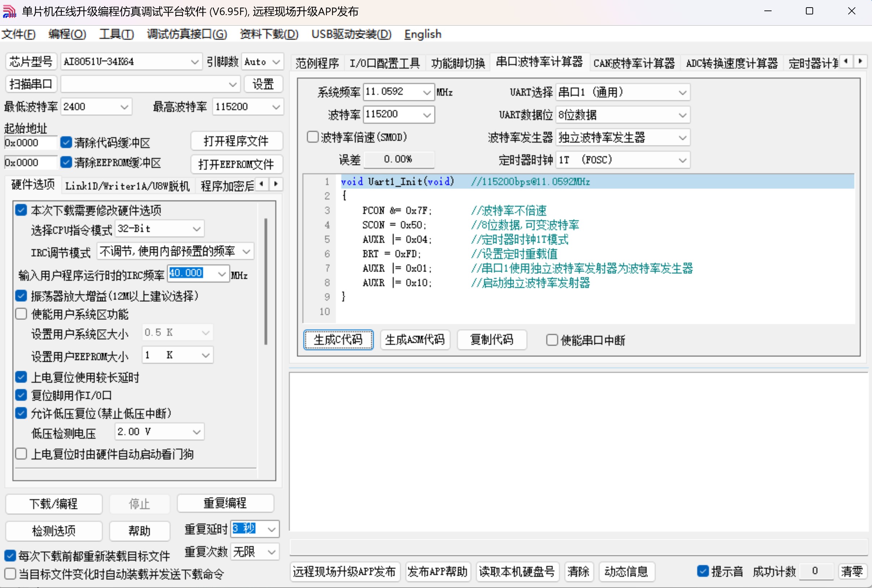
Task: Open 资料下载(D) menu
Action: point(269,34)
